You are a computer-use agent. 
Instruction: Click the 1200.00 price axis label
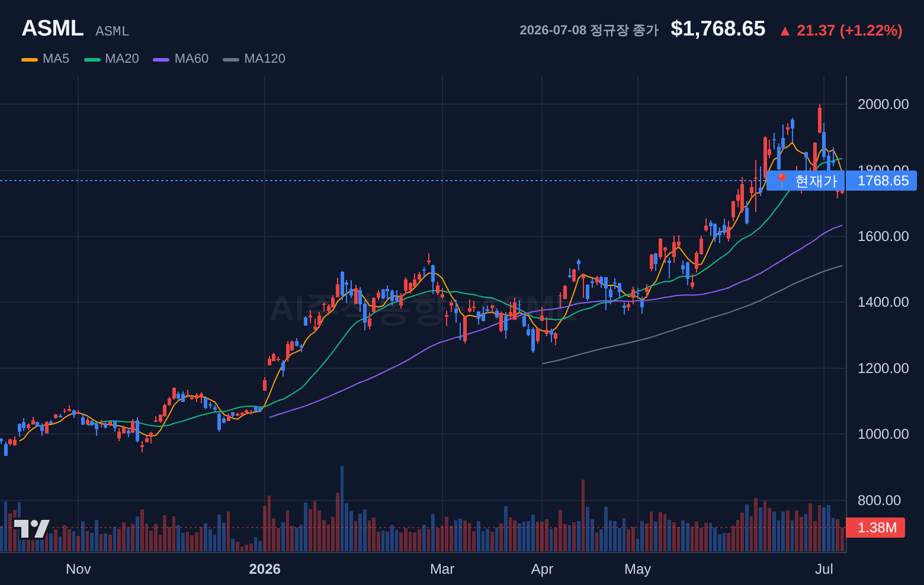883,368
